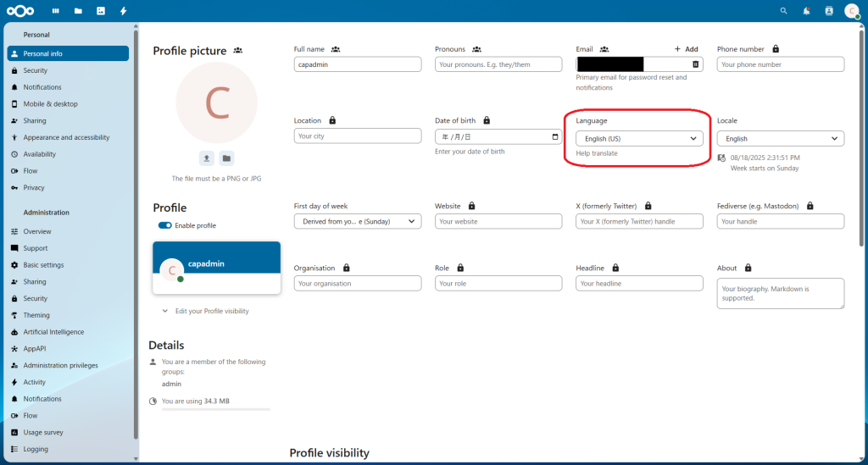Open the notifications bell in header
868x465 pixels.
[806, 11]
